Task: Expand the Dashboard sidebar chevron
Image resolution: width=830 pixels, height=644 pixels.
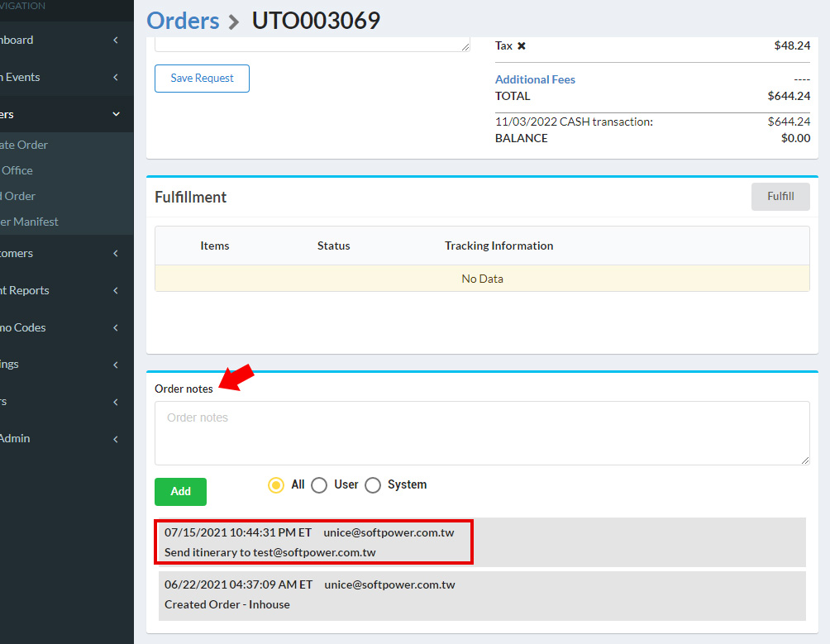Action: coord(116,41)
